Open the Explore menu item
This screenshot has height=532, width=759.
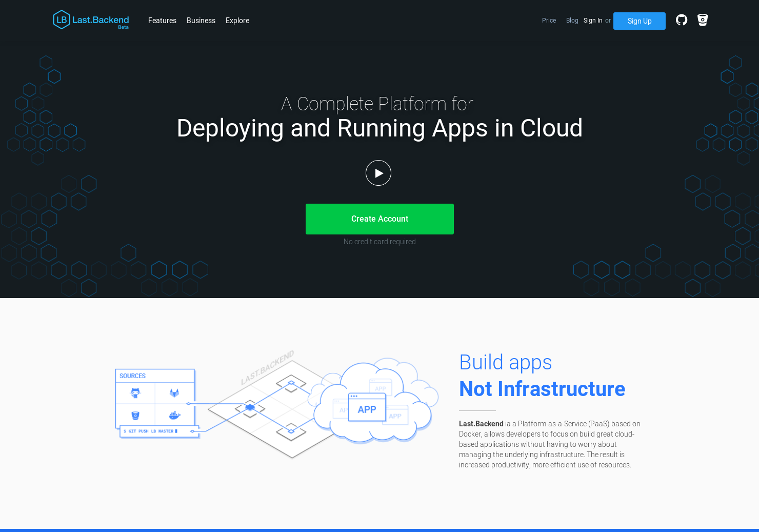[237, 21]
